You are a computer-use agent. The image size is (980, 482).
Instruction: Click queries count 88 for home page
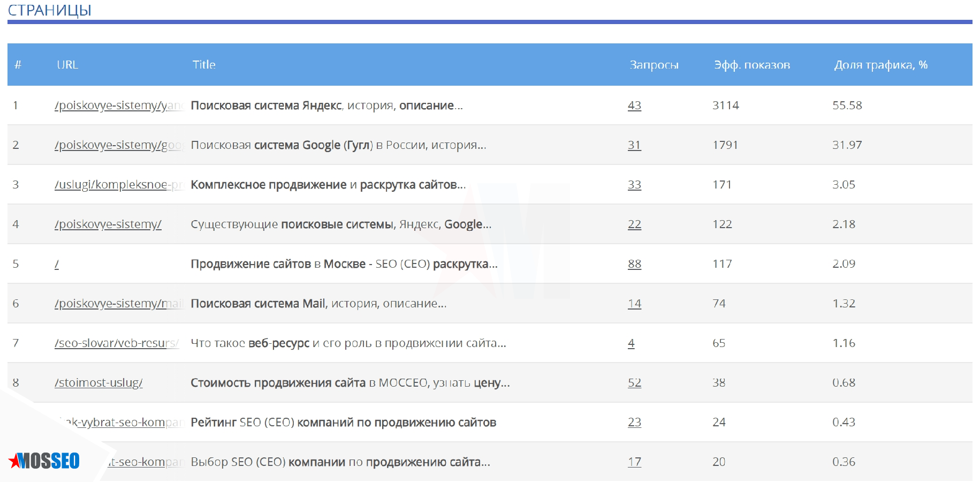tap(634, 264)
